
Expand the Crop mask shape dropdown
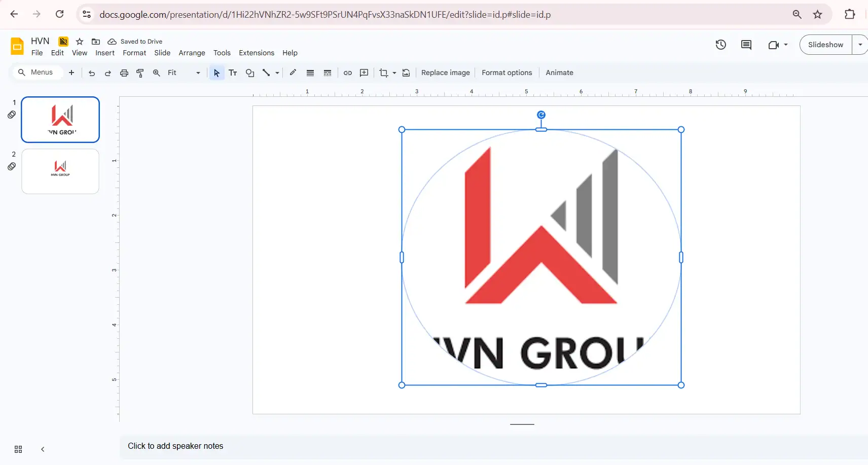pos(394,73)
